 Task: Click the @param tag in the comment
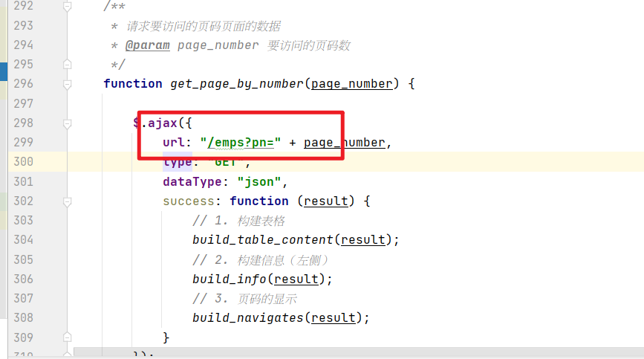click(148, 45)
